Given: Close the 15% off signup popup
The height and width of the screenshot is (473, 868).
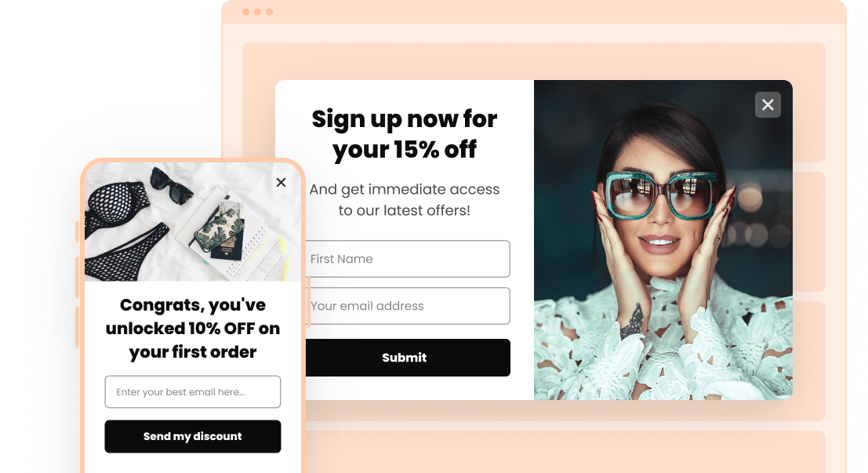Looking at the screenshot, I should click(768, 104).
